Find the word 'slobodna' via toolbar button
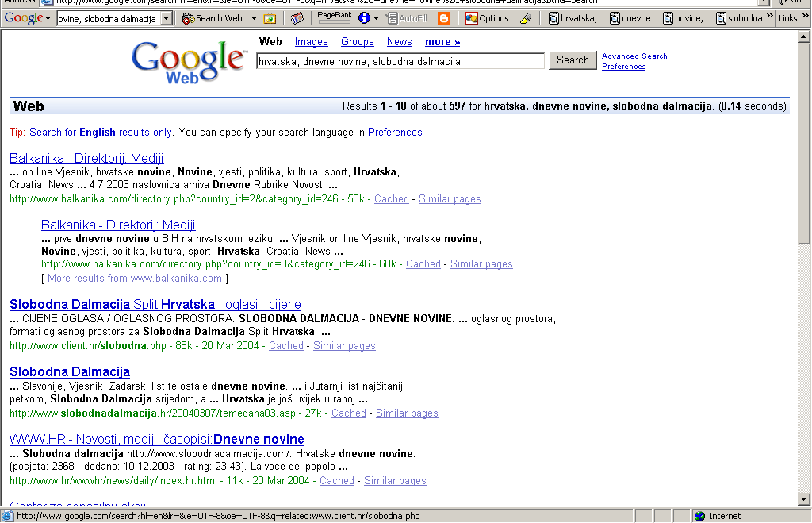The width and height of the screenshot is (812, 523). coord(740,19)
